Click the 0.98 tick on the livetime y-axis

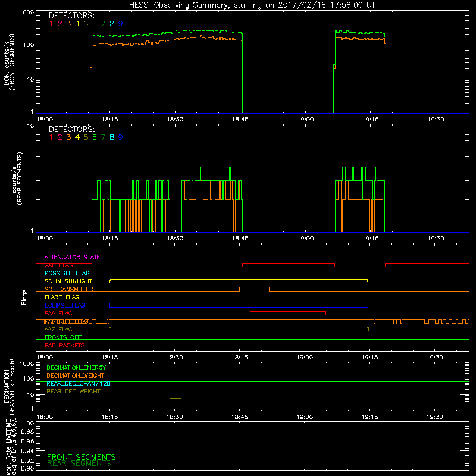27,431
